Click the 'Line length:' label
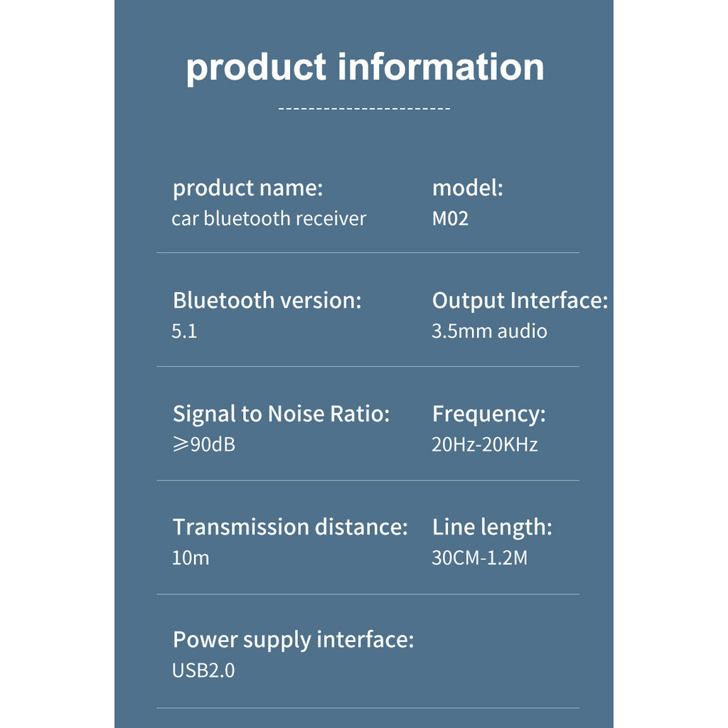 pyautogui.click(x=492, y=528)
